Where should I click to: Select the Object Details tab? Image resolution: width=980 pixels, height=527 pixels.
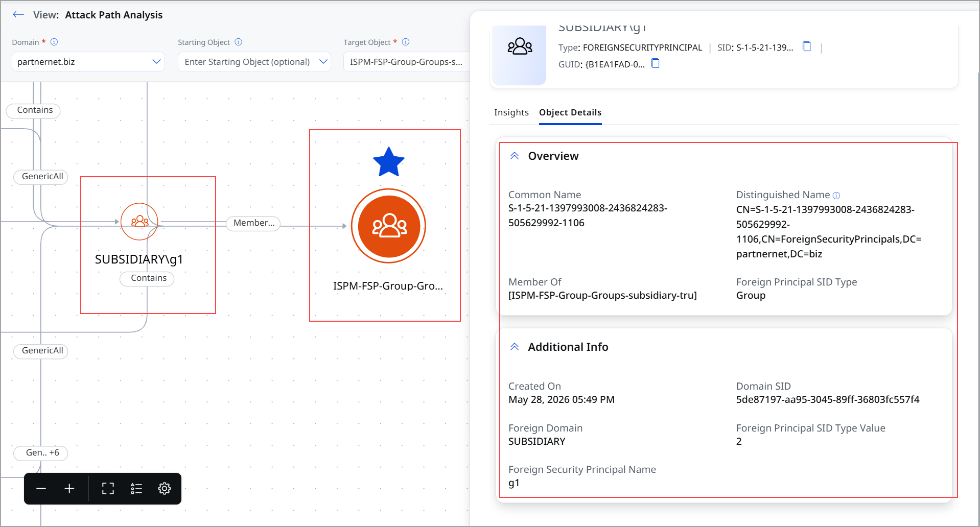pos(570,112)
